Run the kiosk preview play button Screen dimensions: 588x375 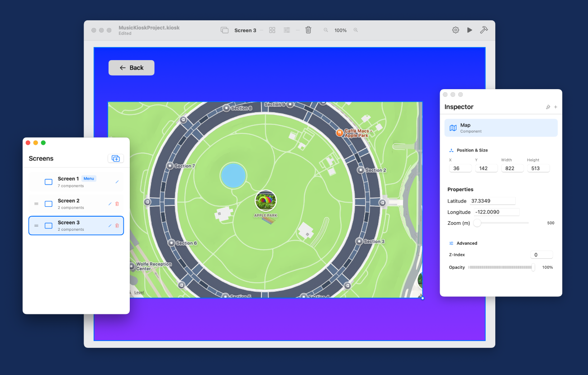pos(469,30)
